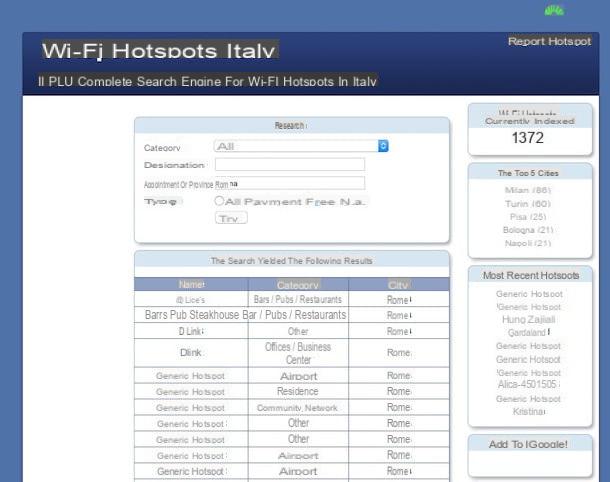Screen dimensions: 610x482
Task: Click the green icon in the top right corner
Action: coord(554,11)
